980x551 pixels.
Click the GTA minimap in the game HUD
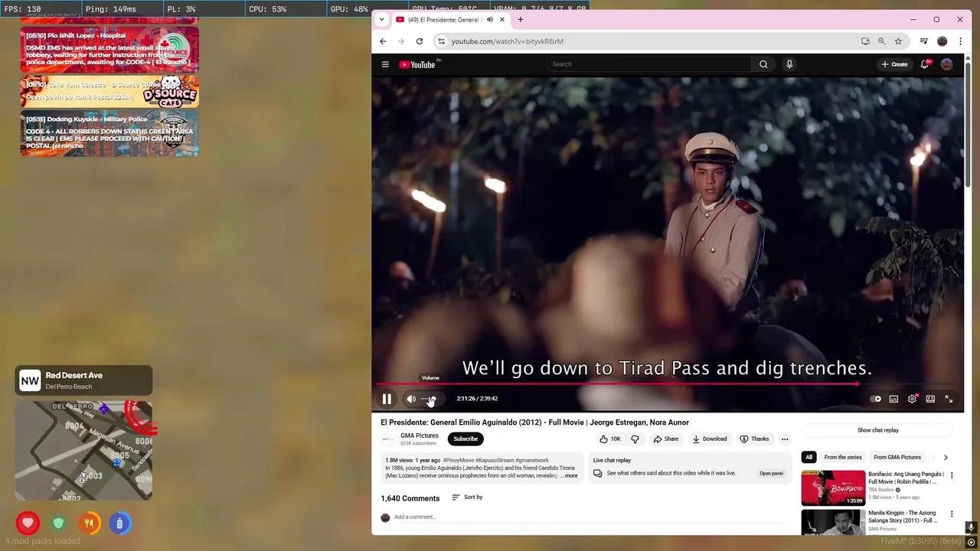pos(83,450)
